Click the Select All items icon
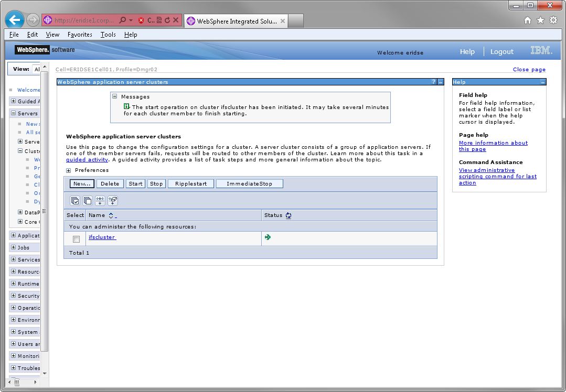This screenshot has height=392, width=566. [x=75, y=201]
